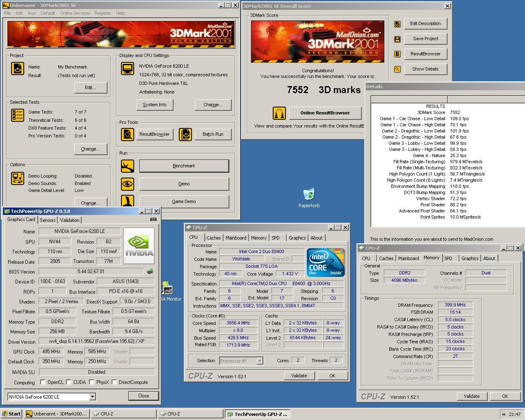Click the Selected Tests checklist icon
The image size is (525, 420).
18,115
